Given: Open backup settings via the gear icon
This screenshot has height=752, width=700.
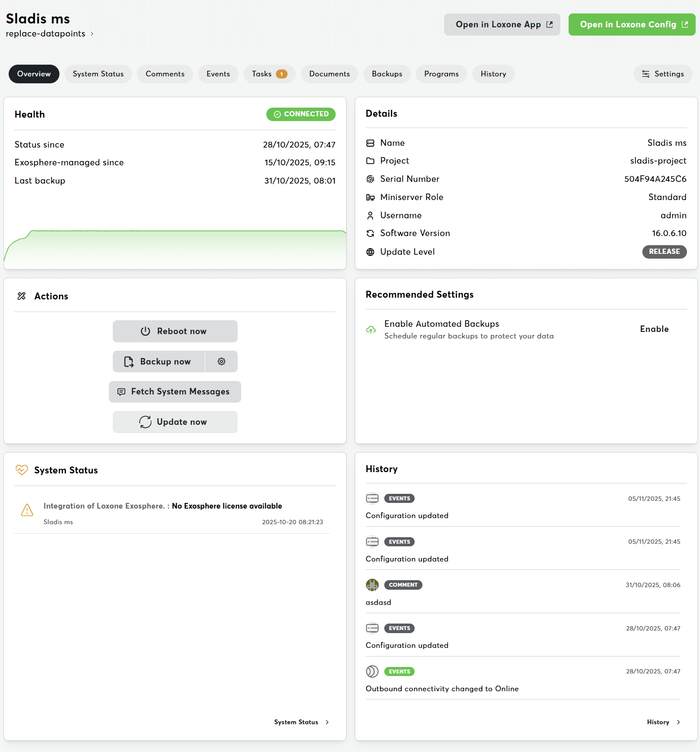Looking at the screenshot, I should [222, 361].
